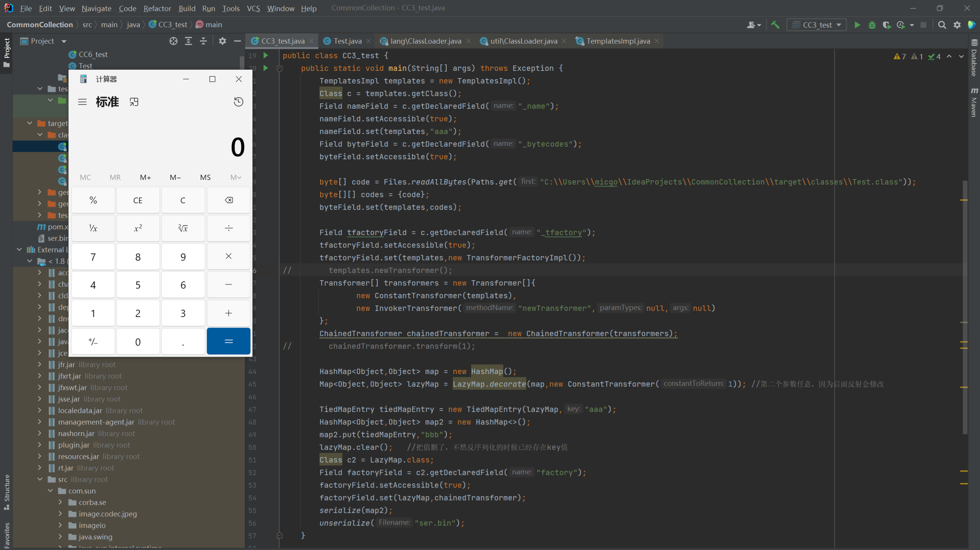This screenshot has width=980, height=550.
Task: Run with coverage icon in toolbar
Action: pyautogui.click(x=887, y=25)
